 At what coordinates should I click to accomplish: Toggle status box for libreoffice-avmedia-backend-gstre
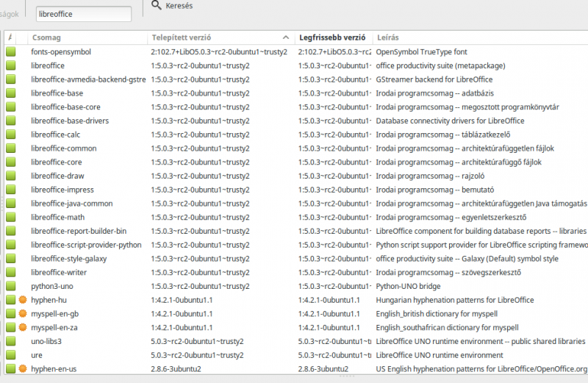point(11,79)
